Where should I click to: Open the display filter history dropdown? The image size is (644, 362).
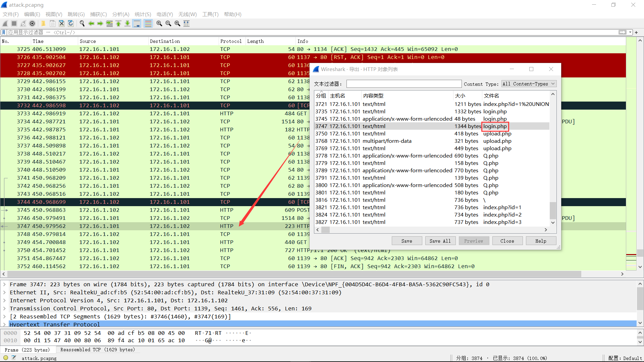pos(630,33)
